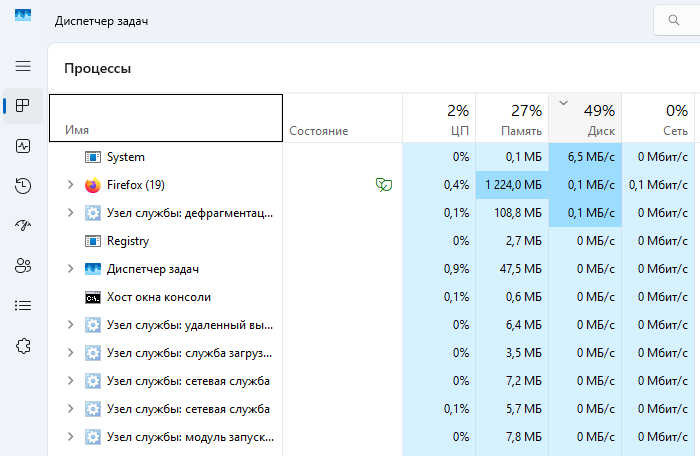Click the Firefox efficiency mode leaf icon
Screen dimensions: 700x456
pyautogui.click(x=383, y=184)
